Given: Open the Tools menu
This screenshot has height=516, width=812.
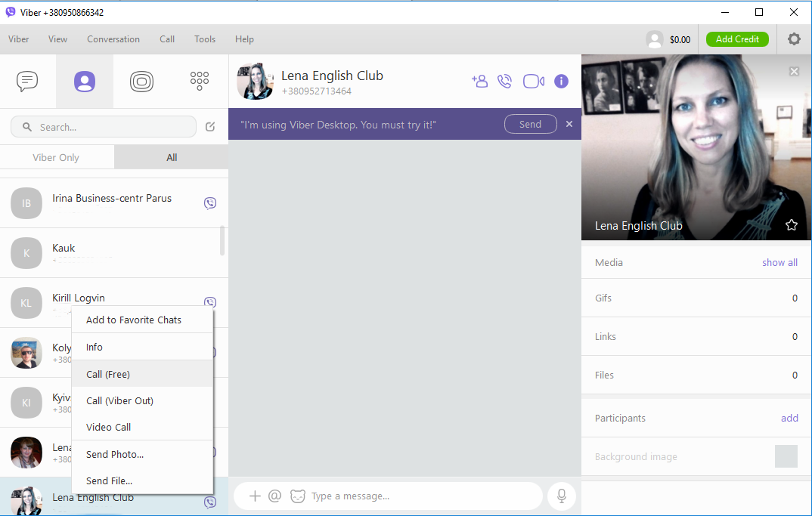Looking at the screenshot, I should (x=204, y=39).
